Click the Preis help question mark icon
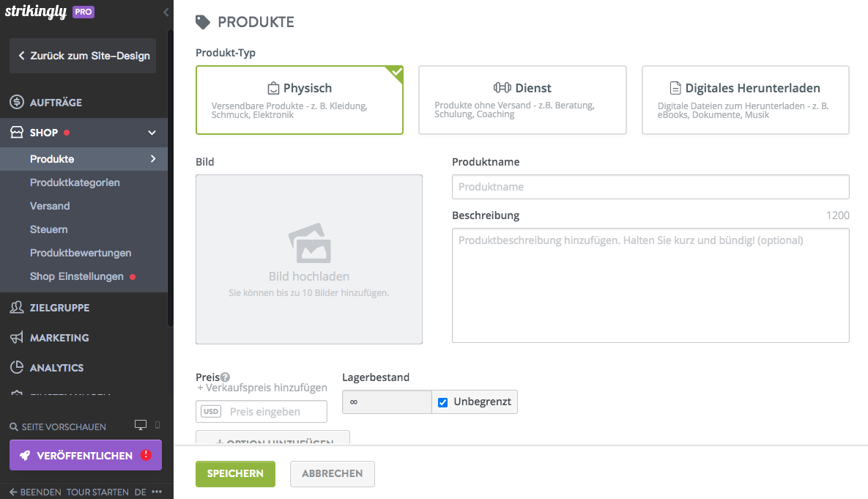 (x=225, y=377)
